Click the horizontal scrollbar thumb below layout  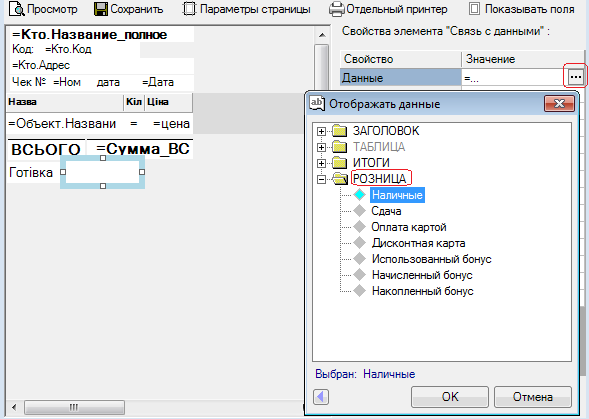click(74, 407)
